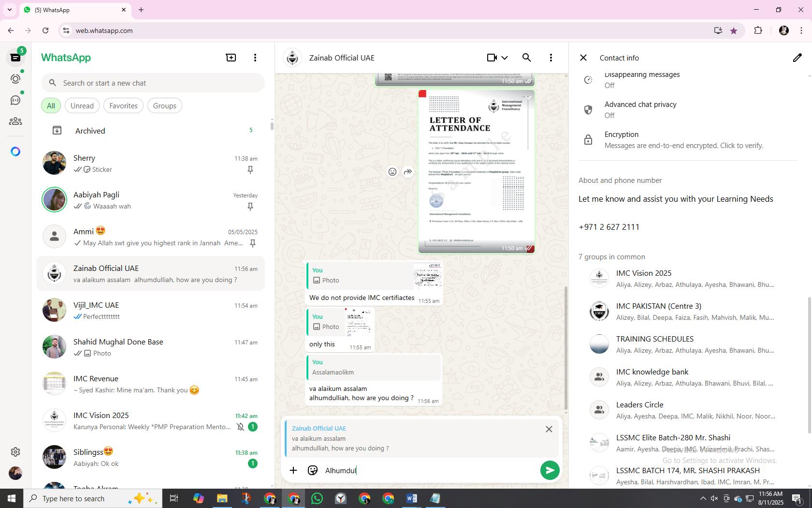The height and width of the screenshot is (508, 812).
Task: Open the Settings gear in the WhatsApp sidebar
Action: pyautogui.click(x=15, y=451)
